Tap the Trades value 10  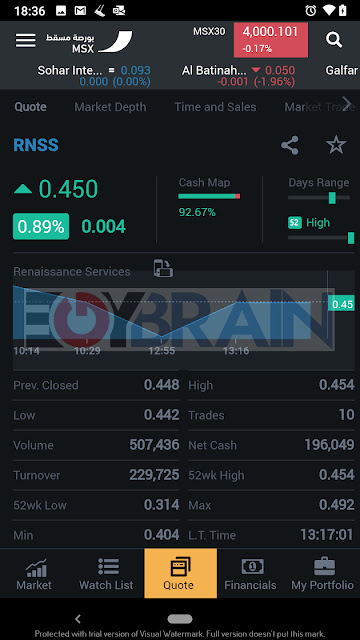[x=347, y=415]
